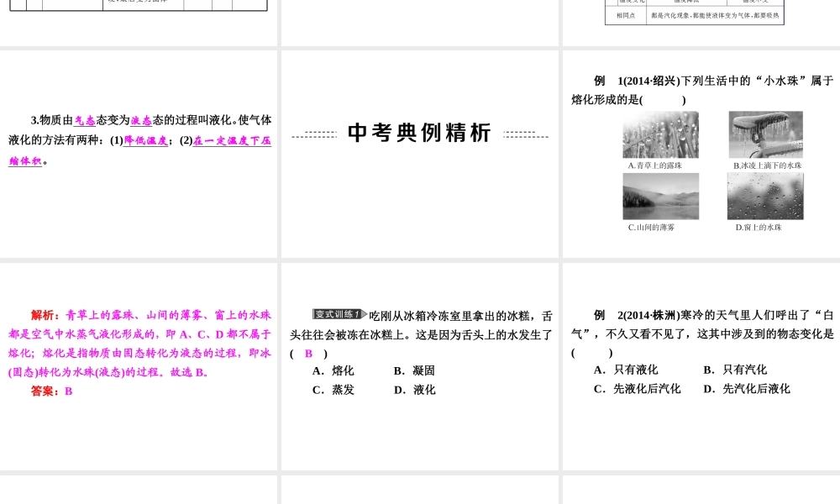
Task: Click the line 故选 B in the analysis
Action: pyautogui.click(x=189, y=372)
